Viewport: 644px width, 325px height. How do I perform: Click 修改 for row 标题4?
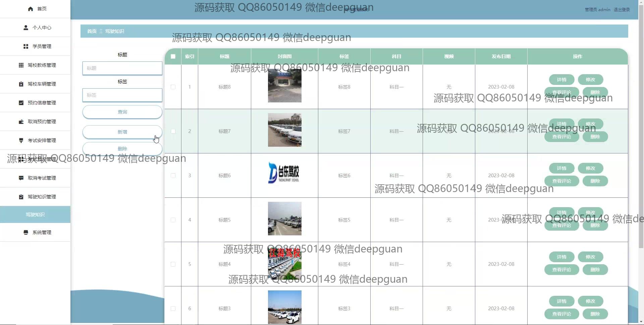590,257
